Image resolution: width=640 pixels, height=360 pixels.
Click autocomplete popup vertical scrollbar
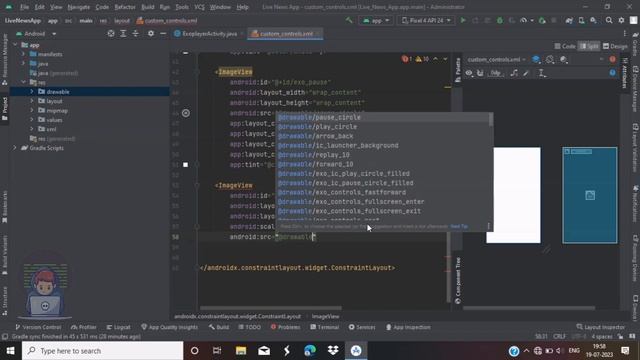(491, 120)
